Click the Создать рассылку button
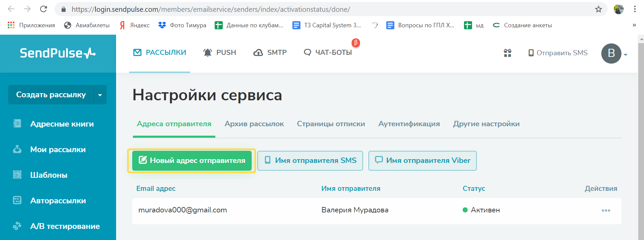 tap(51, 95)
